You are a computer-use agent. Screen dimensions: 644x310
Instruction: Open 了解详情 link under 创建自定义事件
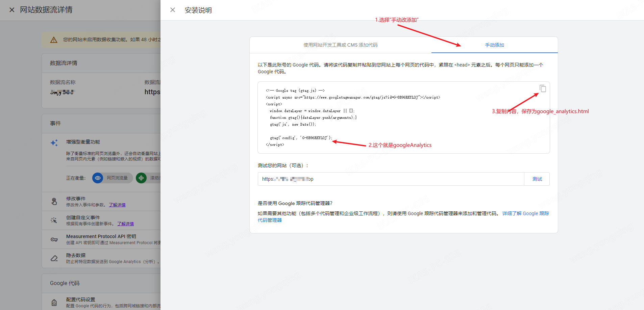(125, 224)
